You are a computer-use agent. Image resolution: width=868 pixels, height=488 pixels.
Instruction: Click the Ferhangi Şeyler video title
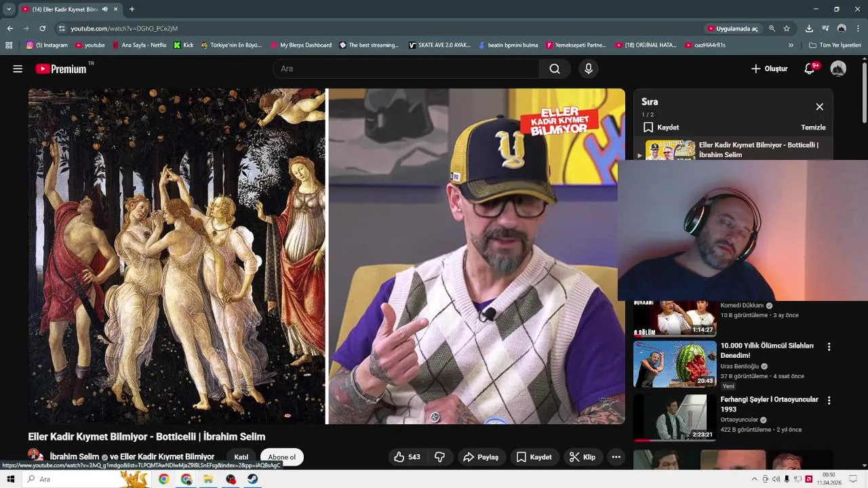tap(769, 404)
